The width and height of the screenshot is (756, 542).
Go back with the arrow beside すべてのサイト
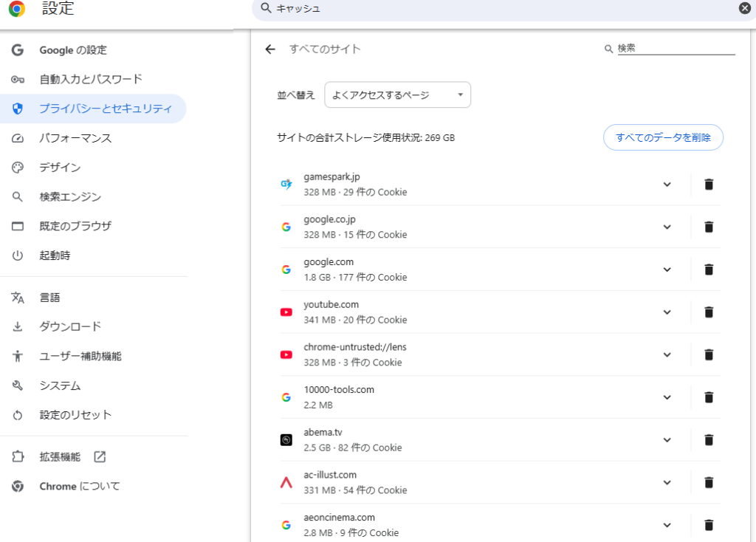[270, 49]
